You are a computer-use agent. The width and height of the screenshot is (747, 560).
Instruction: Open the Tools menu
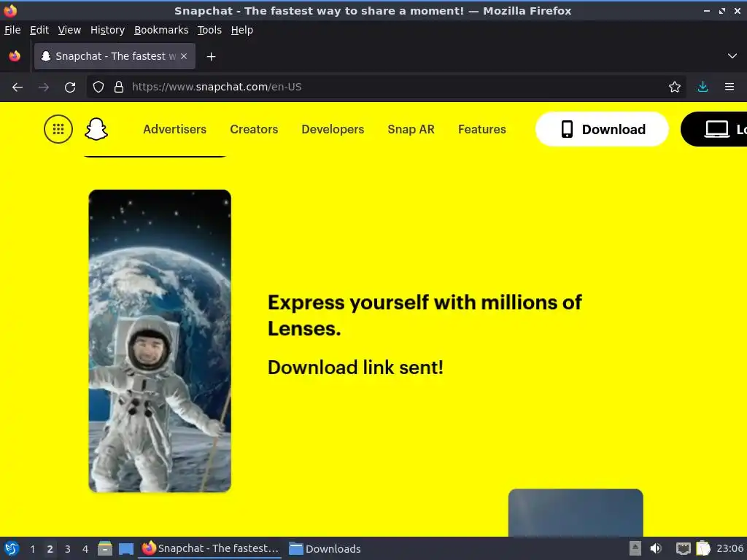[x=209, y=30]
